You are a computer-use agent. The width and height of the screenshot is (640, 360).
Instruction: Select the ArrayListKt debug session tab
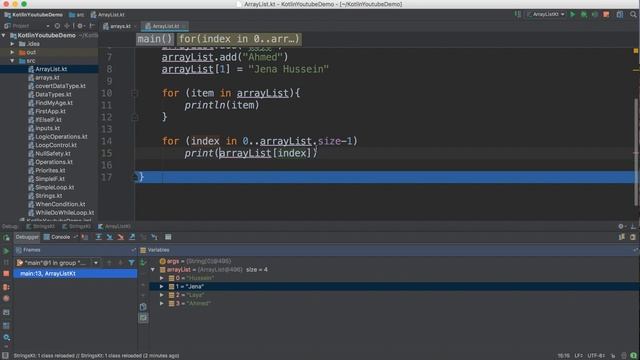(x=115, y=226)
